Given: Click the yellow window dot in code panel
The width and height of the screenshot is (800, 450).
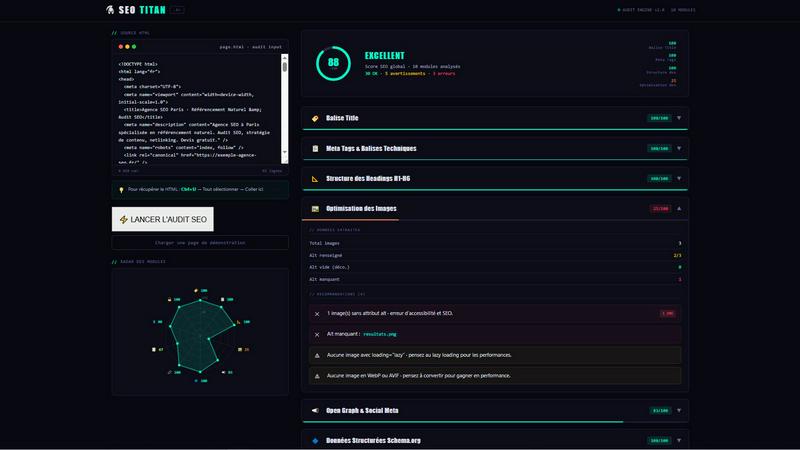Looking at the screenshot, I should pyautogui.click(x=128, y=46).
